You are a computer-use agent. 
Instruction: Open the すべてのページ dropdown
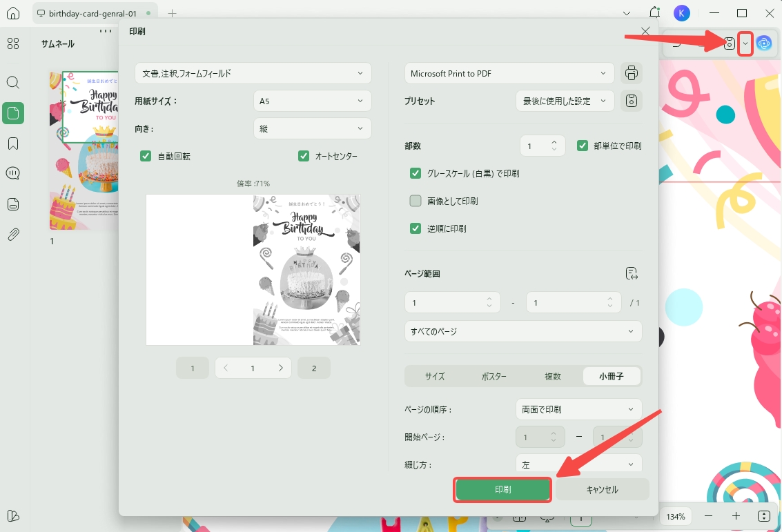point(523,331)
